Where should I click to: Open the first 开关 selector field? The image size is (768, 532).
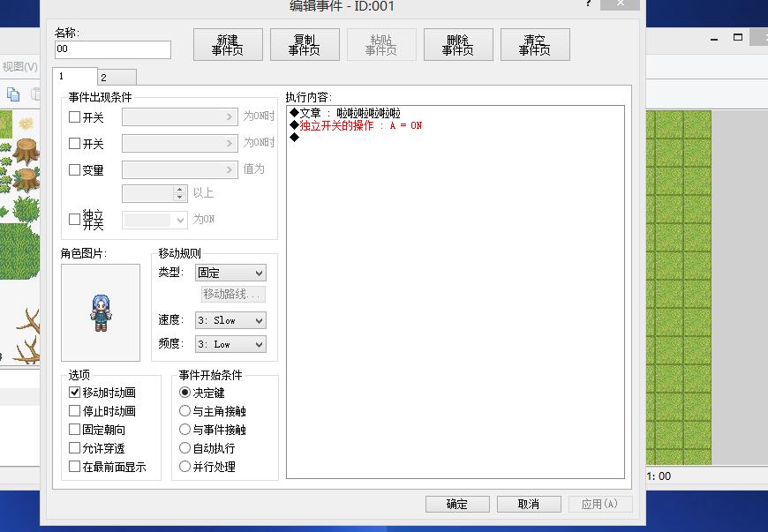180,117
